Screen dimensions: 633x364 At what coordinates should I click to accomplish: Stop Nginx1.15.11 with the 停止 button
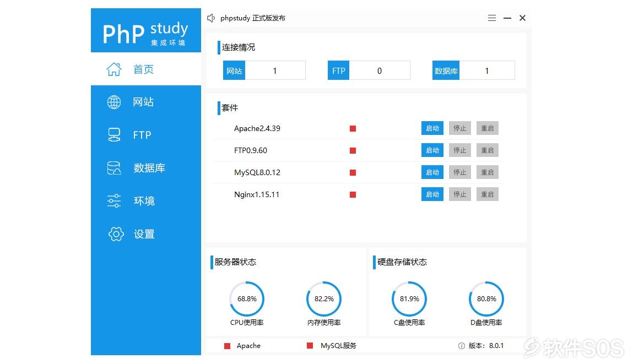click(x=460, y=194)
